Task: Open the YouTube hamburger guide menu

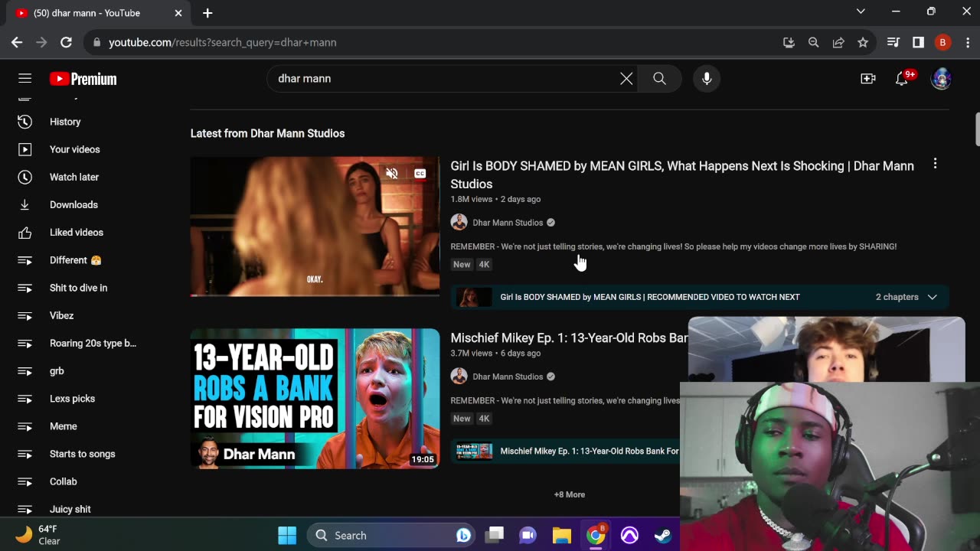Action: pyautogui.click(x=24, y=78)
